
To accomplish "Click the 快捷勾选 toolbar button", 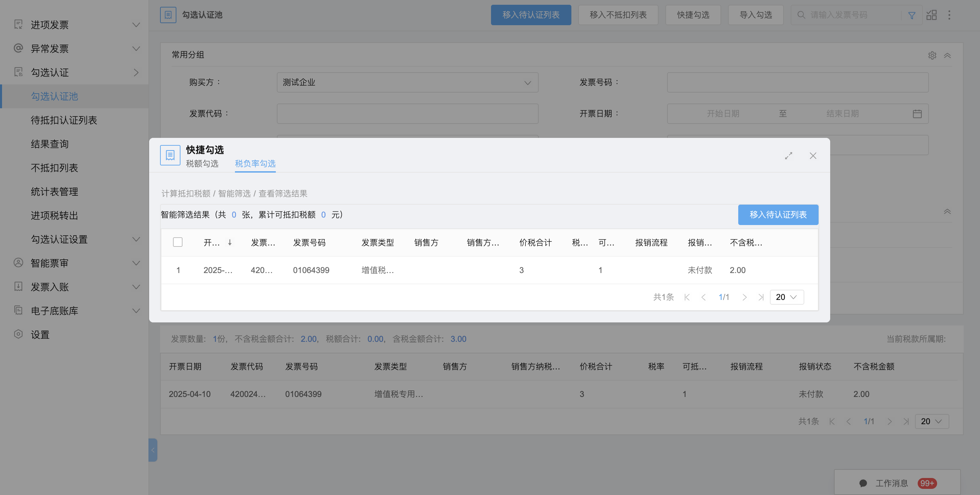I will tap(693, 15).
